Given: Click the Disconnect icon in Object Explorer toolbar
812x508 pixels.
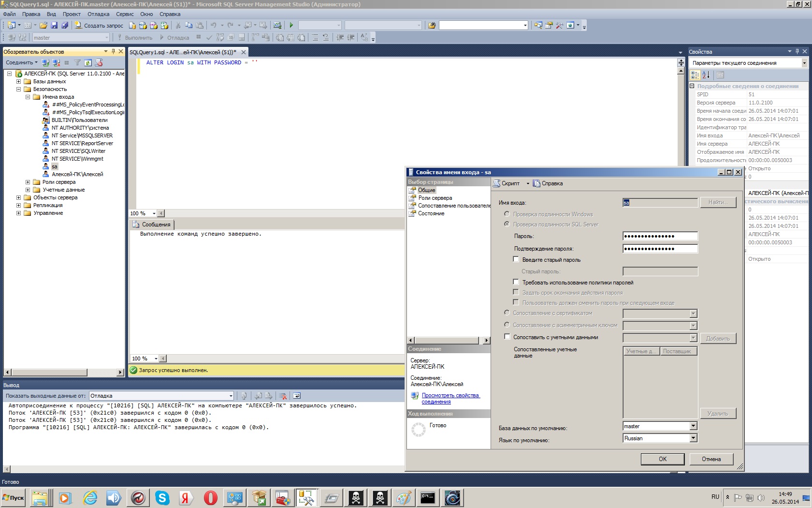Looking at the screenshot, I should coord(56,62).
